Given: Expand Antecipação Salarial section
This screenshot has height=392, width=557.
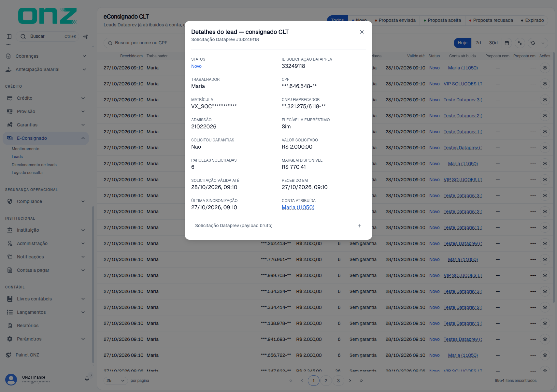Looking at the screenshot, I should (x=46, y=69).
